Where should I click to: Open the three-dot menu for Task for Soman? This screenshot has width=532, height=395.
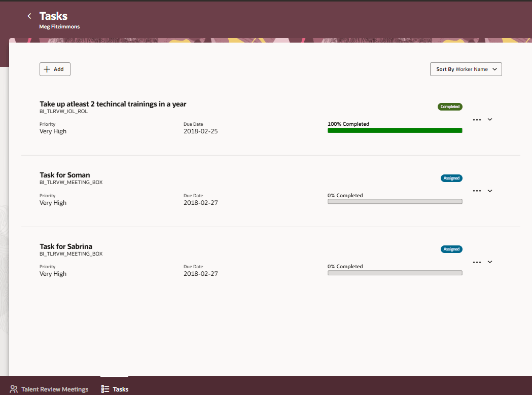(477, 191)
